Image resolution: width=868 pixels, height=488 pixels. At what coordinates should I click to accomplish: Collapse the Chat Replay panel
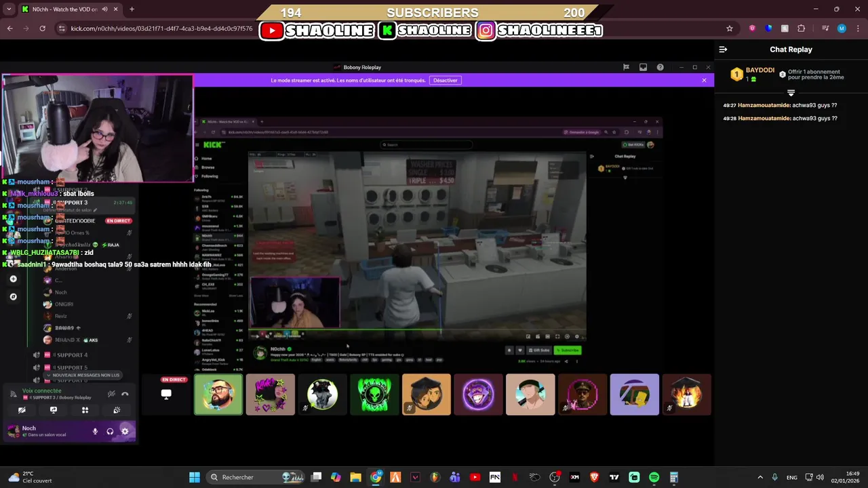click(x=723, y=49)
